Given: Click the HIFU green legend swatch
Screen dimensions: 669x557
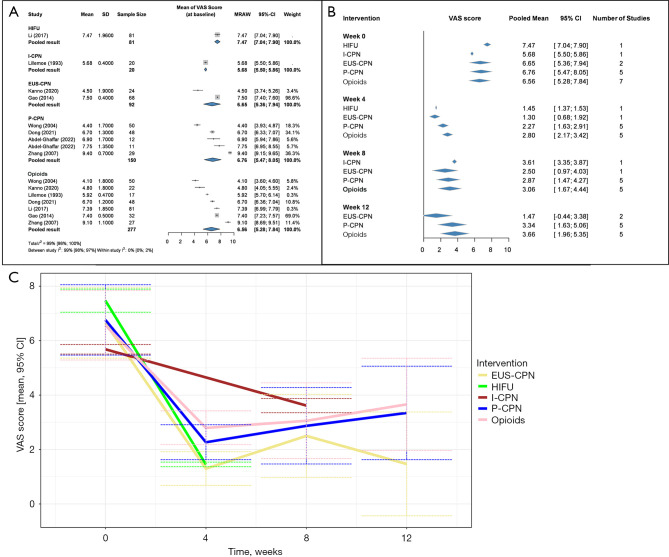Looking at the screenshot, I should [x=483, y=387].
